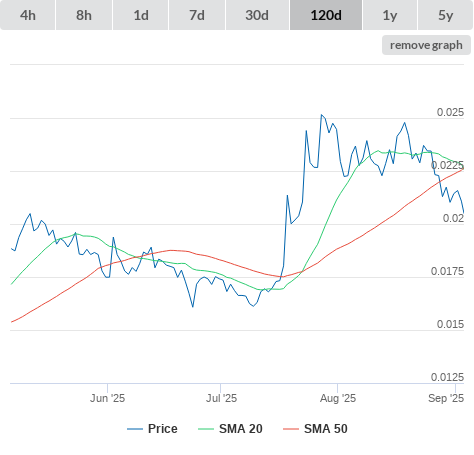Click the active 120d tab
474x455 pixels.
[326, 15]
